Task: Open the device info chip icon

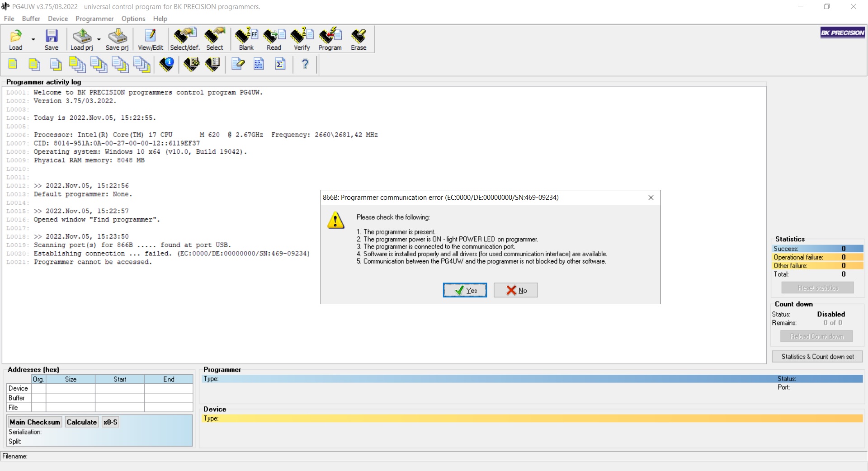Action: tap(167, 64)
